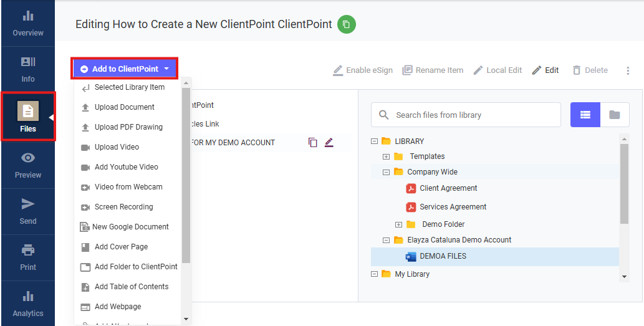Screen dimensions: 644x326
Task: Click dropdown menu scrollbar down arrow
Action: click(x=186, y=319)
